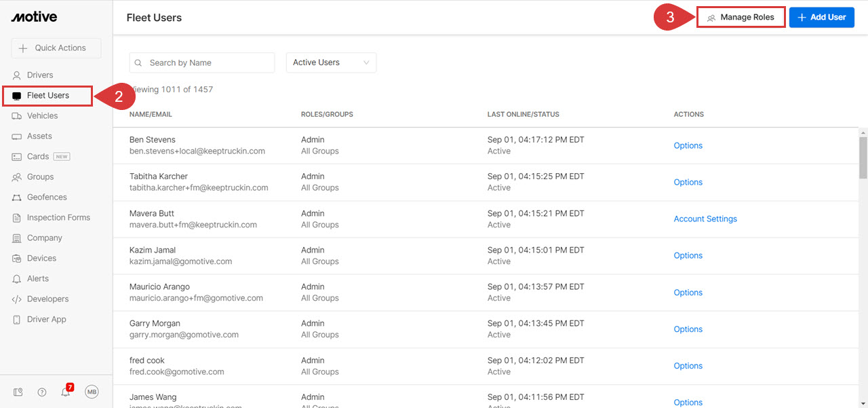The image size is (868, 408).
Task: Click the NAME/EMAIL column header
Action: pyautogui.click(x=152, y=115)
